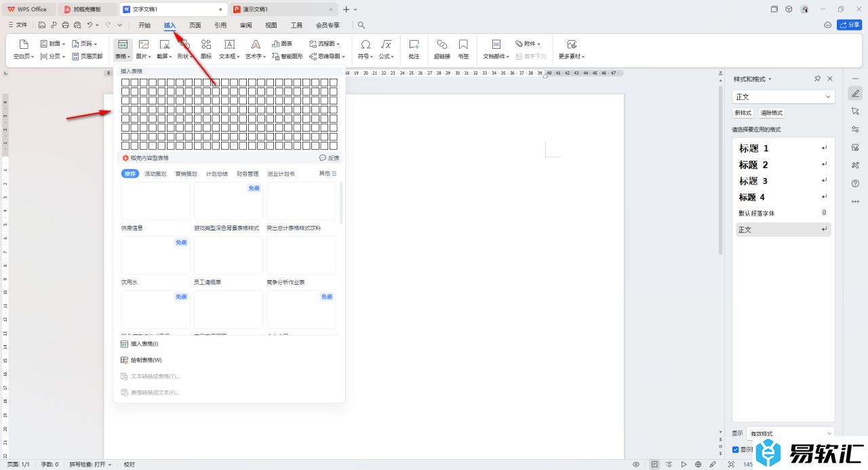
Task: Add a 批注 comment
Action: click(x=414, y=49)
